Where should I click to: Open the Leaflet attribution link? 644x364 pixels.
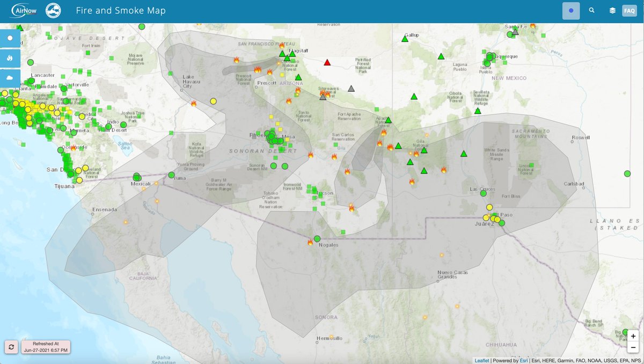point(481,360)
